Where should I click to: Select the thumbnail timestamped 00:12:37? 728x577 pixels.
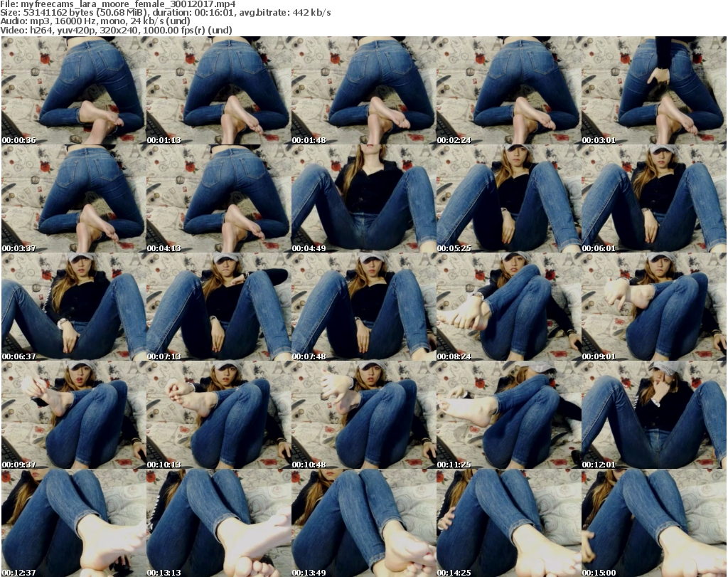pos(73,523)
